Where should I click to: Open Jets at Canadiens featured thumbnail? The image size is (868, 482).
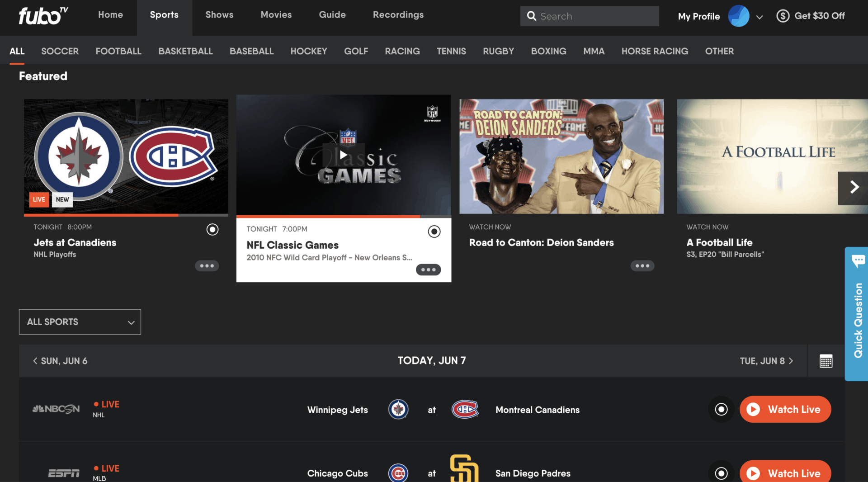pos(126,156)
